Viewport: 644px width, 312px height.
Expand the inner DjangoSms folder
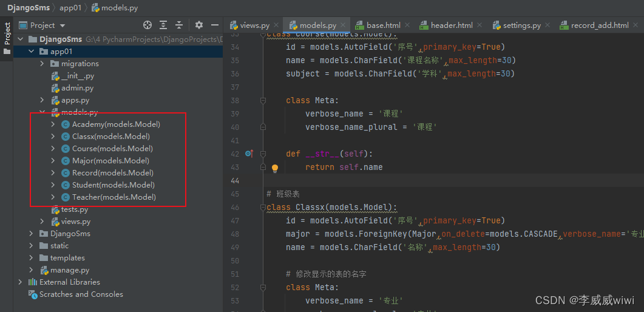tap(31, 234)
